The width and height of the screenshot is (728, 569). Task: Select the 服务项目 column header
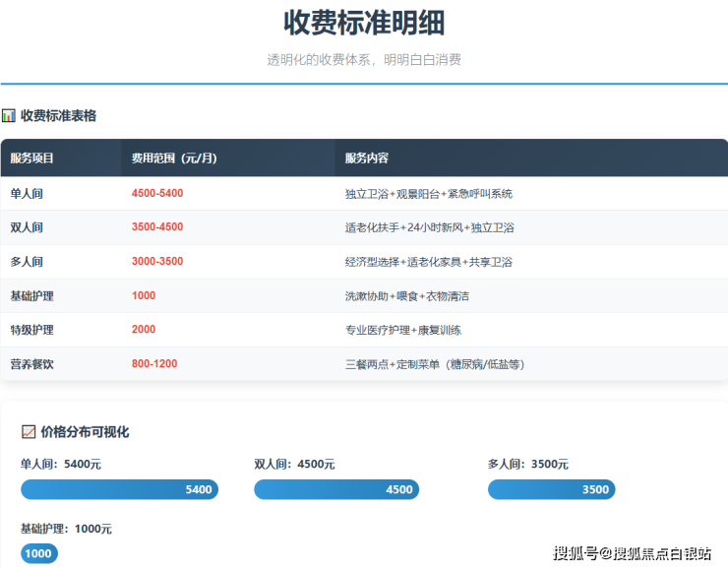[x=32, y=158]
